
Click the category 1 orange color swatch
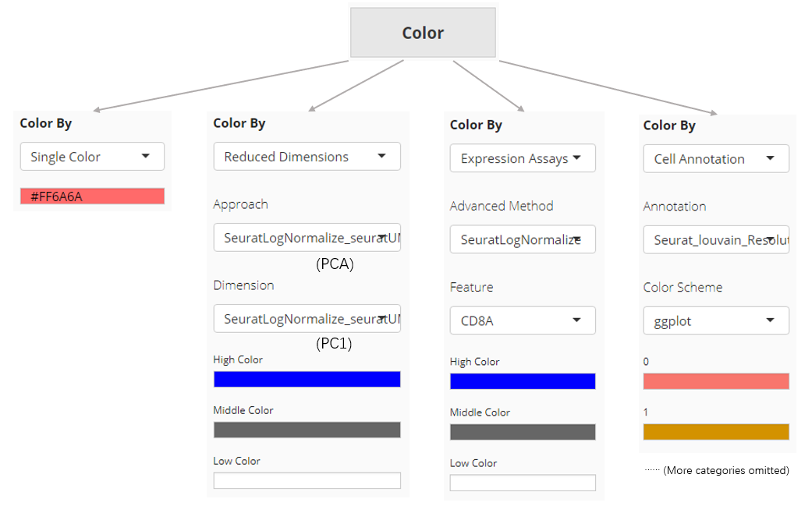715,432
